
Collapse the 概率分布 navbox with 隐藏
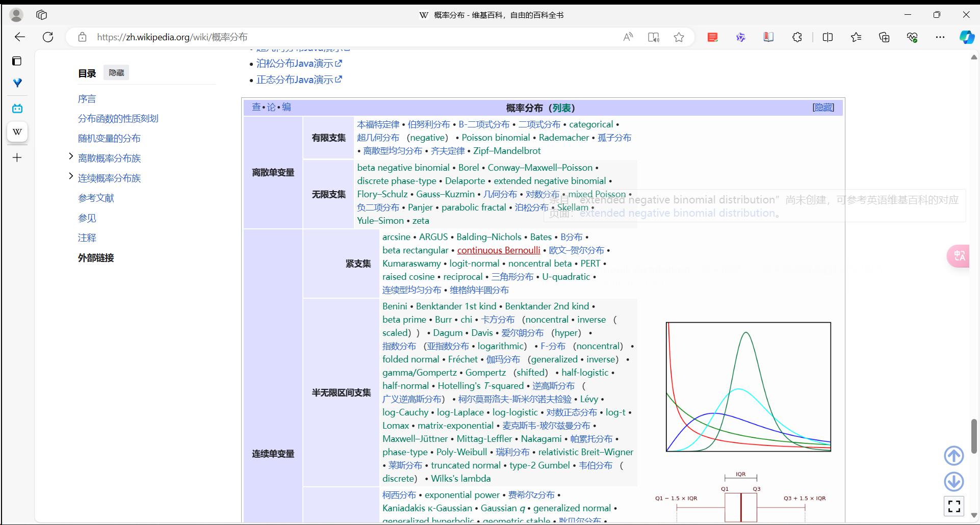823,107
